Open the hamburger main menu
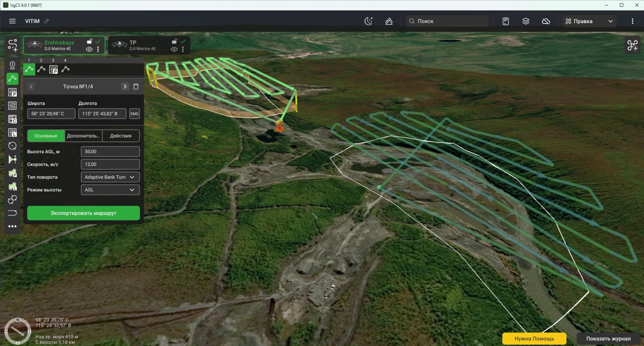 12,21
